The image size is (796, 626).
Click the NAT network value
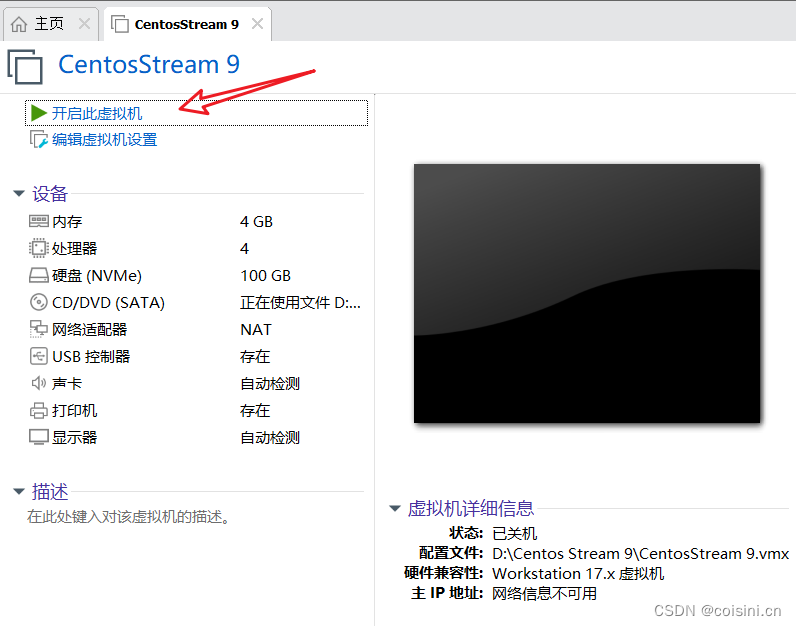click(x=256, y=329)
